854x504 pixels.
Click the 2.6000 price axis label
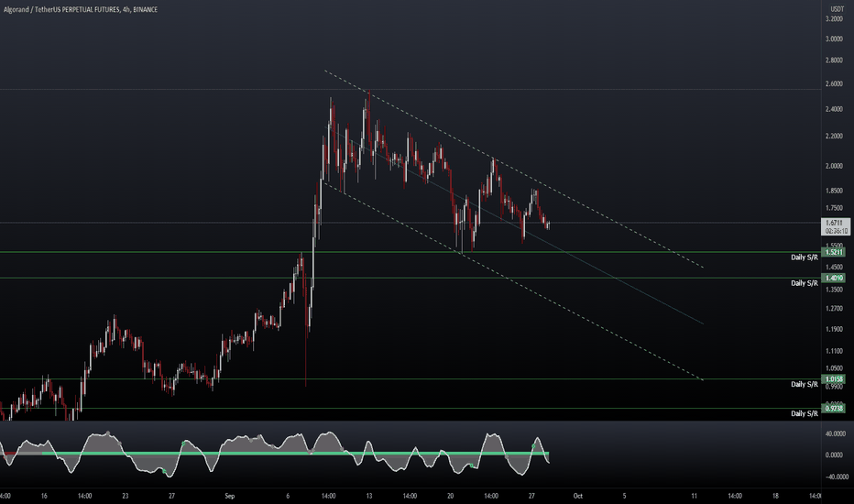click(834, 84)
